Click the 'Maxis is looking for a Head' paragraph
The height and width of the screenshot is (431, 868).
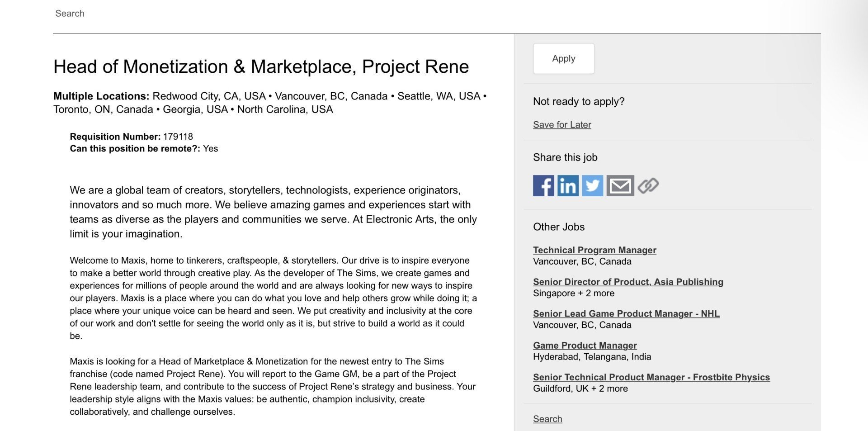pyautogui.click(x=273, y=387)
